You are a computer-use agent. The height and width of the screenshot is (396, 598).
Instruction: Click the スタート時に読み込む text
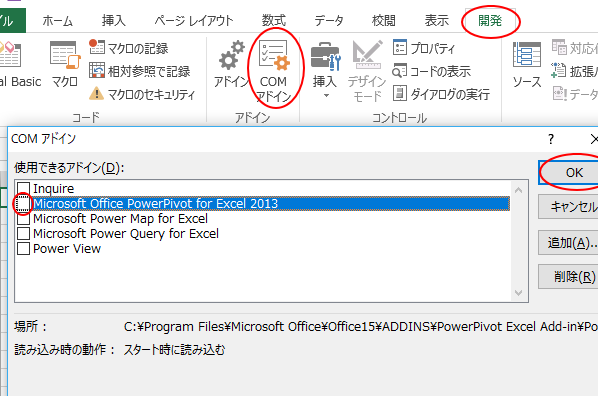[x=174, y=350]
